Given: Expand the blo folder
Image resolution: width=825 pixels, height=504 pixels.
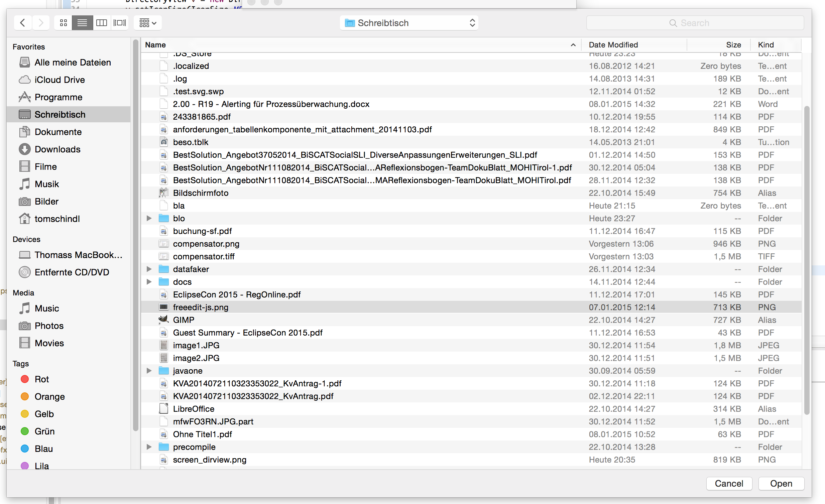Looking at the screenshot, I should pyautogui.click(x=149, y=218).
